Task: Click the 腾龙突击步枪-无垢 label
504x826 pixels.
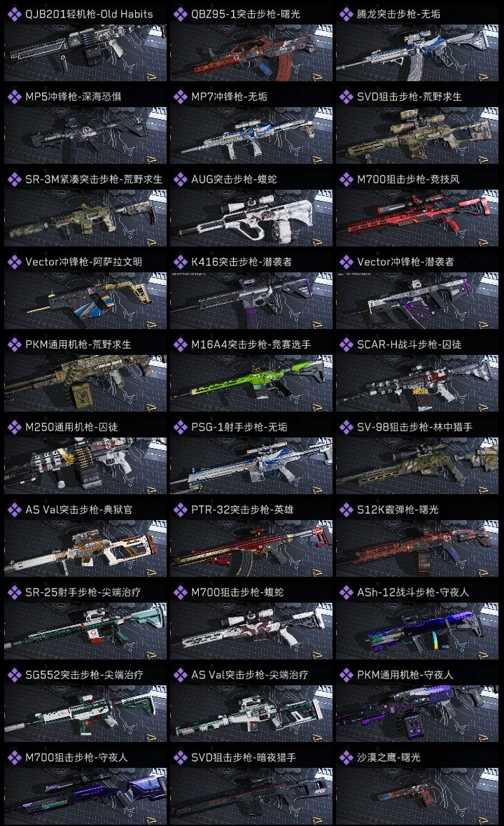Action: [399, 14]
